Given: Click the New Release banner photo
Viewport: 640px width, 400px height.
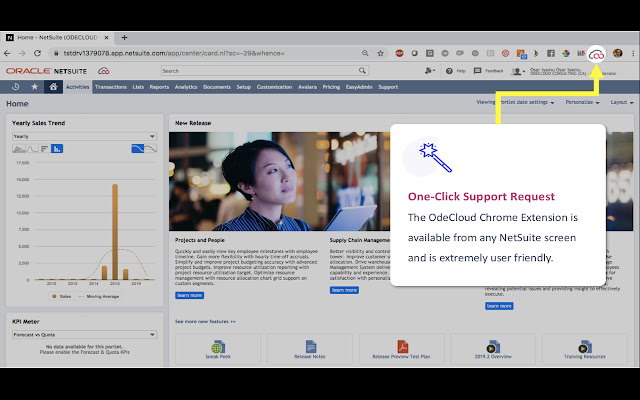Looking at the screenshot, I should tap(279, 181).
